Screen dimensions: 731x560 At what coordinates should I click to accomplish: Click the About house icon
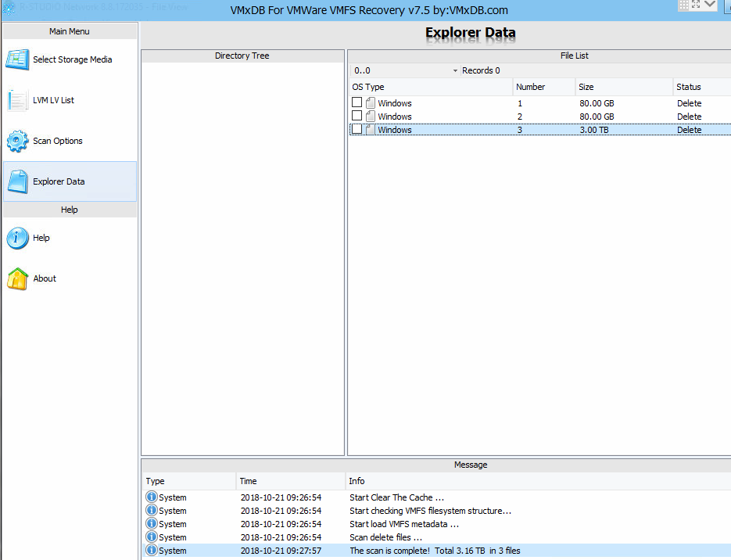[x=17, y=278]
